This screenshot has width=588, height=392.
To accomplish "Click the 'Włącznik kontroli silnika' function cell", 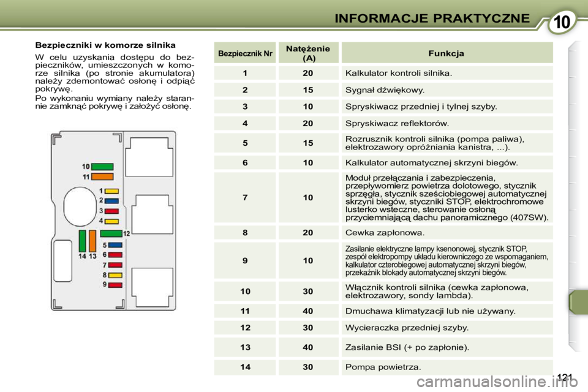I will point(447,291).
